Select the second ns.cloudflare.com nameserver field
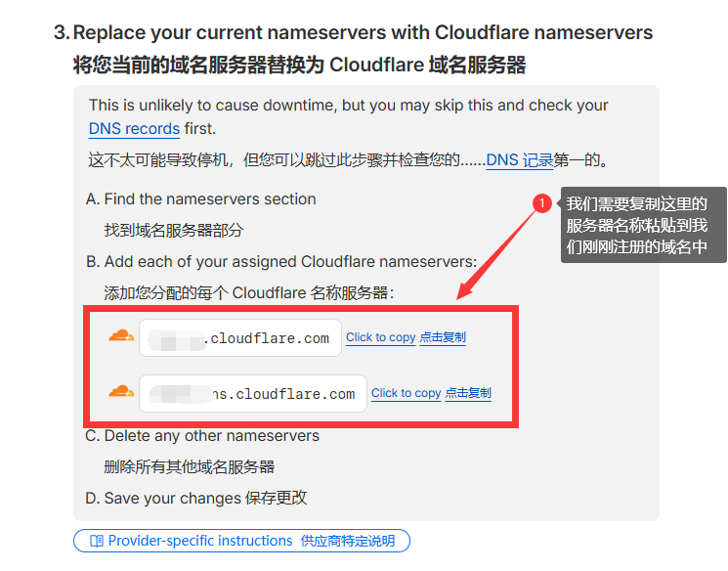This screenshot has width=728, height=571. click(x=253, y=394)
